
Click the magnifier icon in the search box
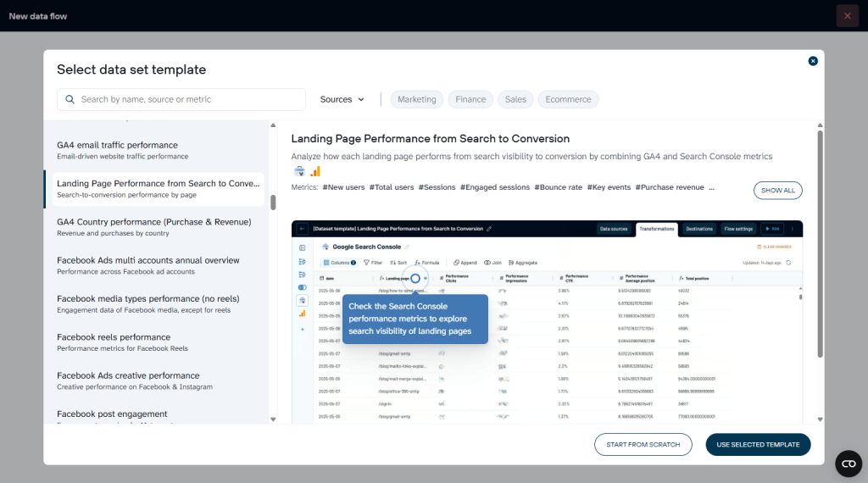tap(70, 100)
